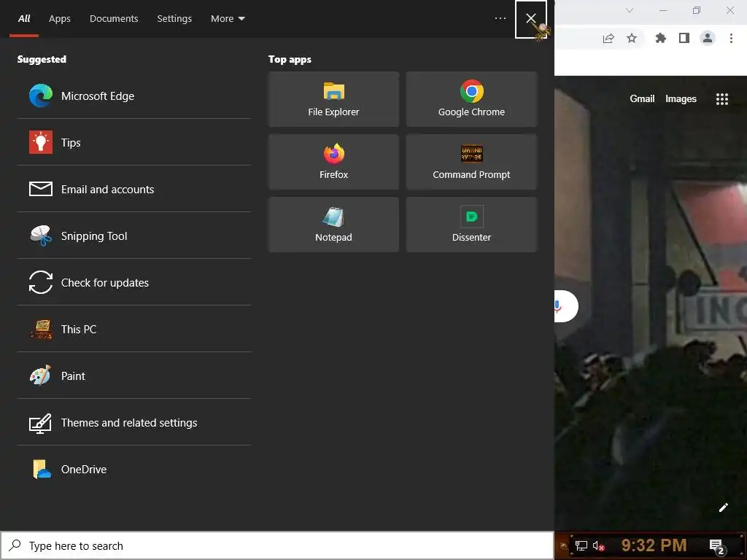The height and width of the screenshot is (560, 747).
Task: Open This PC from Suggested list
Action: 134,329
